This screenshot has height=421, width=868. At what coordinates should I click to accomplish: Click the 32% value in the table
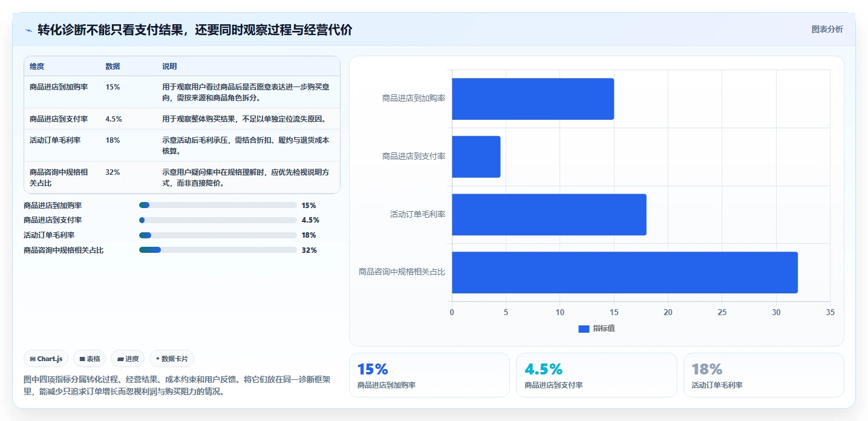pyautogui.click(x=113, y=172)
